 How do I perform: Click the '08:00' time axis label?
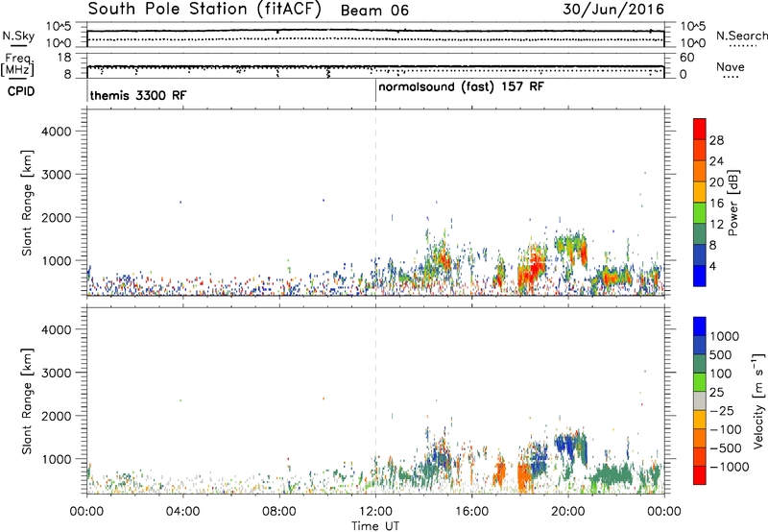pyautogui.click(x=279, y=512)
